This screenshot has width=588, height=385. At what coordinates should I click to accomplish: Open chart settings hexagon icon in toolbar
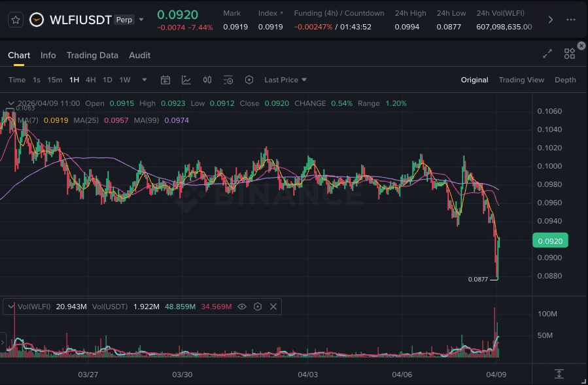click(249, 80)
